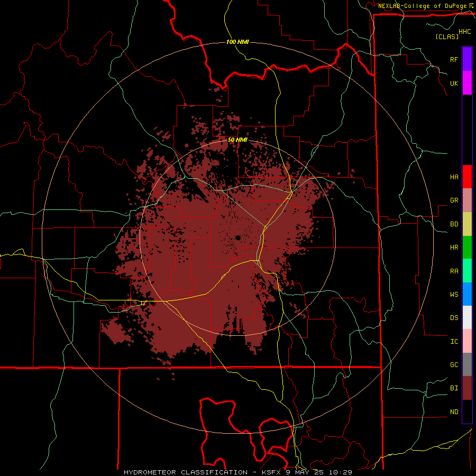Click the HHC product label
The image size is (476, 476).
pyautogui.click(x=464, y=32)
